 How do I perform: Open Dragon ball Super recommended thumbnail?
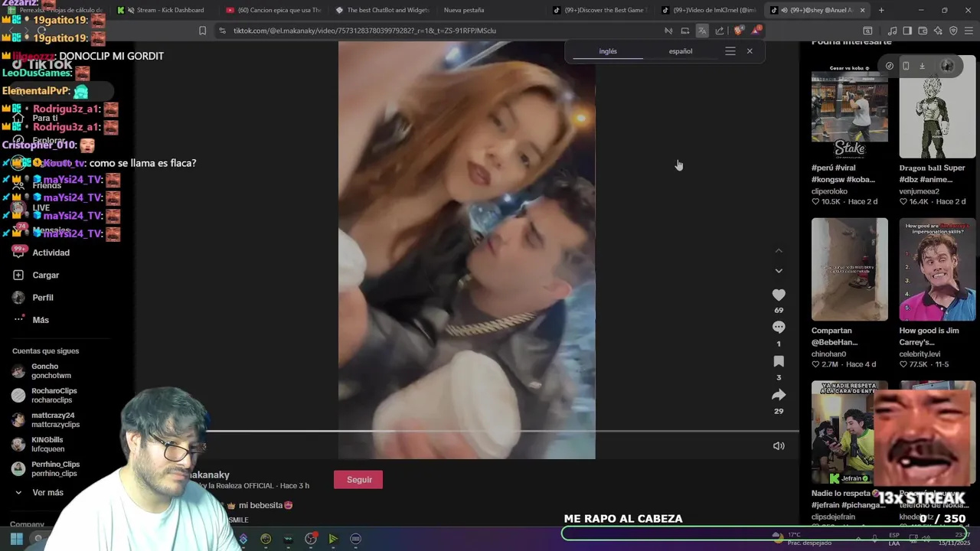point(938,106)
